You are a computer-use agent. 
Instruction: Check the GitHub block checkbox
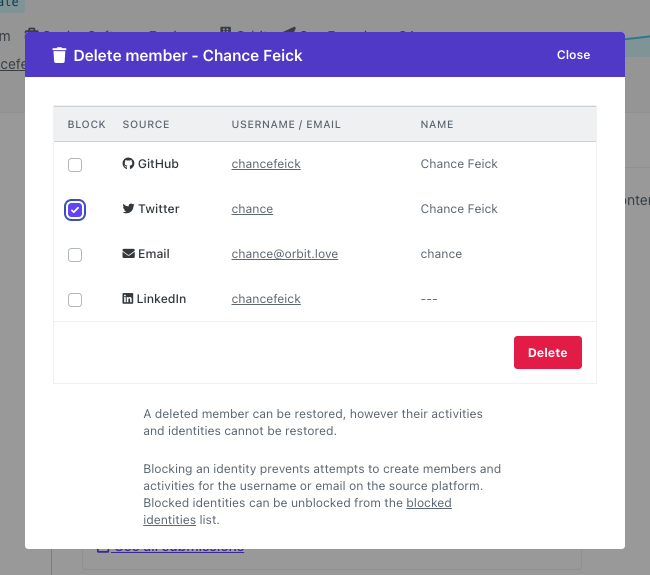(x=75, y=165)
